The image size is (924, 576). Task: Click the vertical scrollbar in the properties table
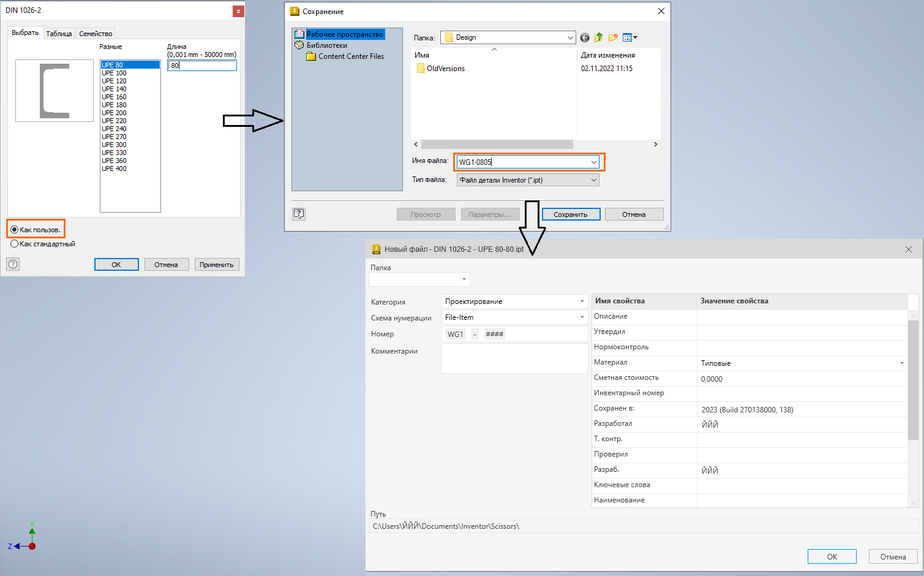[913, 379]
